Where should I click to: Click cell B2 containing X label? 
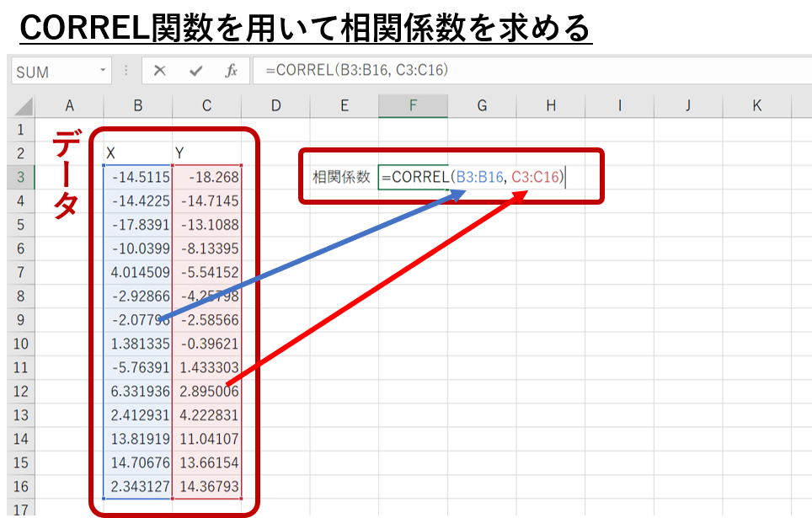(137, 153)
